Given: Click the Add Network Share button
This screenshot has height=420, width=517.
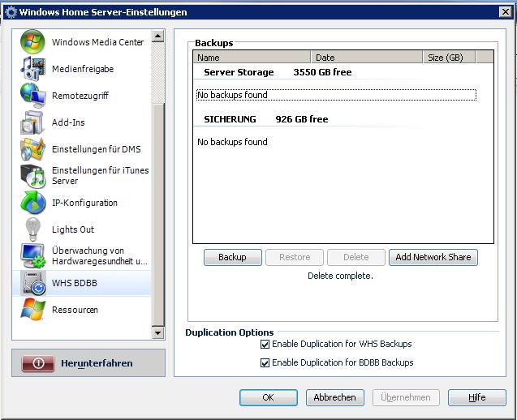Looking at the screenshot, I should pos(433,257).
